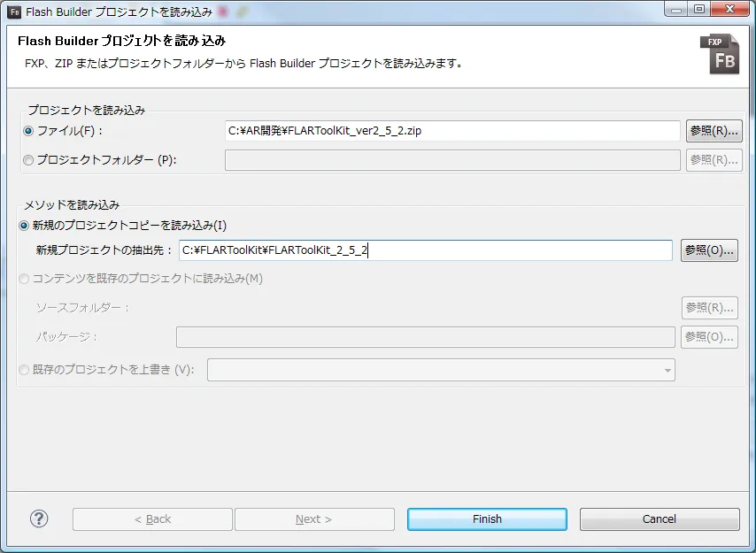Click the FXP FB file icon in the header
The height and width of the screenshot is (553, 756).
coord(720,54)
